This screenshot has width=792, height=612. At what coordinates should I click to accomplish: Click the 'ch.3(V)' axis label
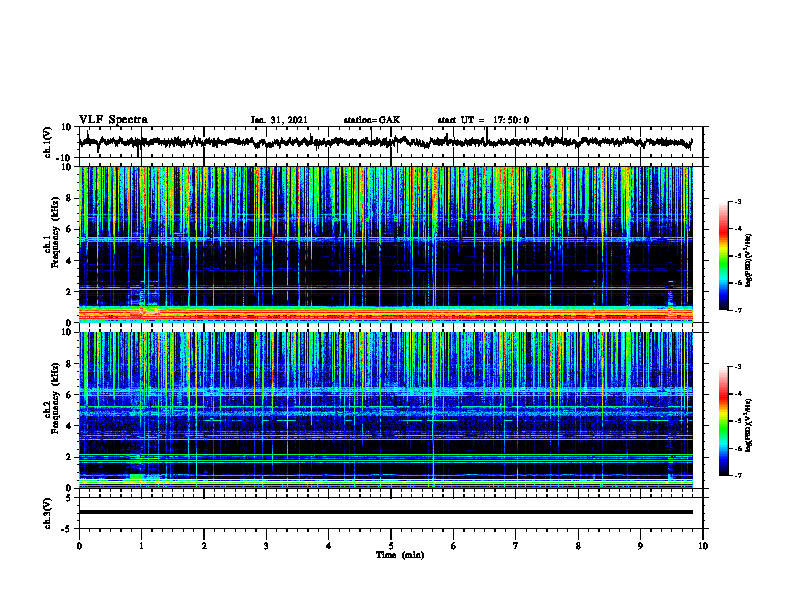[x=48, y=514]
